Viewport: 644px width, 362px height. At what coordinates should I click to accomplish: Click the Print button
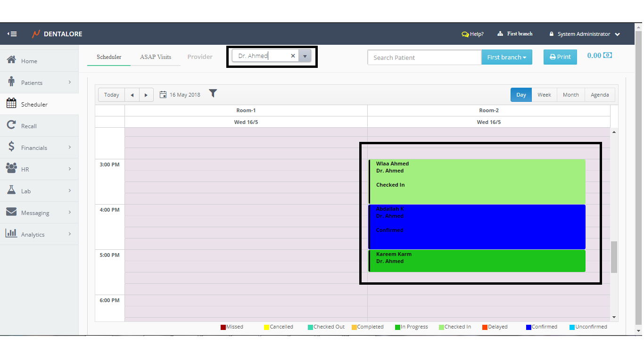(560, 57)
